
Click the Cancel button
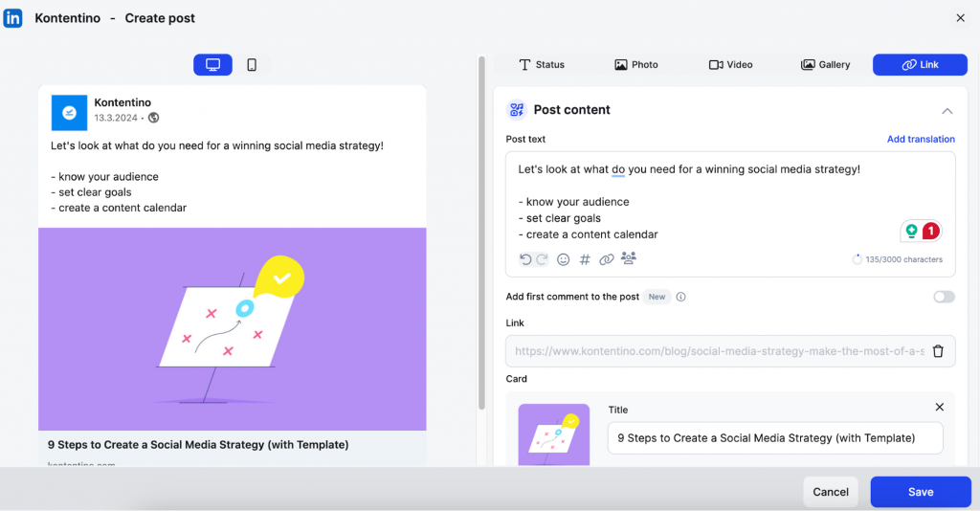coord(831,492)
